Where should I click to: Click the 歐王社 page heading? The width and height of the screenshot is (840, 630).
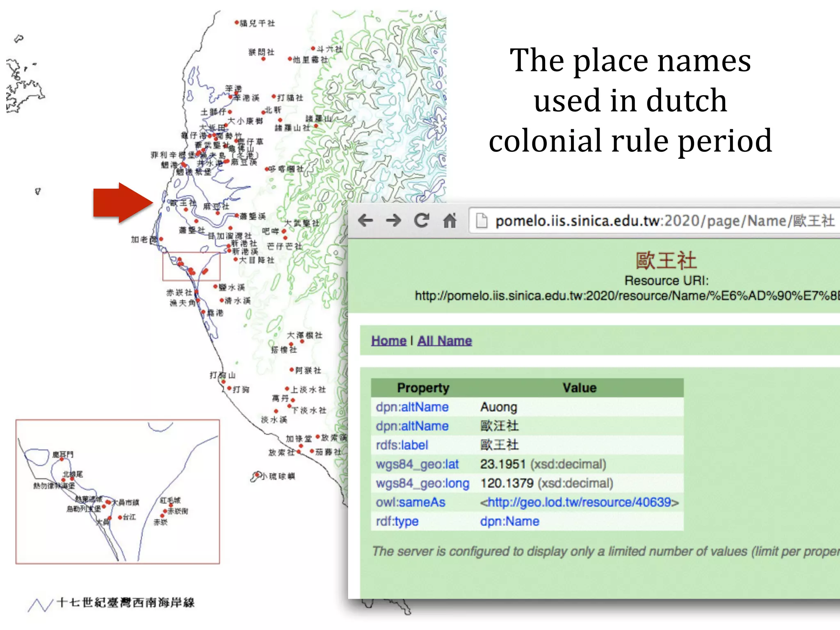pos(666,260)
